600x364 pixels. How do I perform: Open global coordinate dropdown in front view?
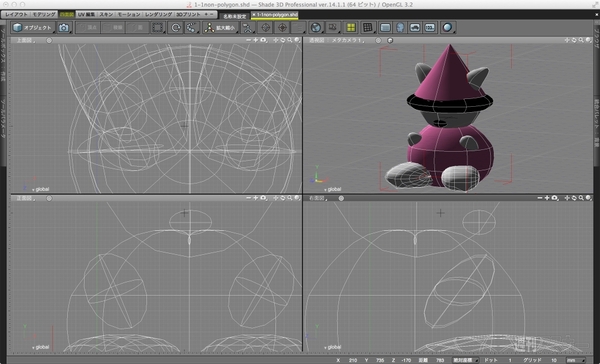40,348
